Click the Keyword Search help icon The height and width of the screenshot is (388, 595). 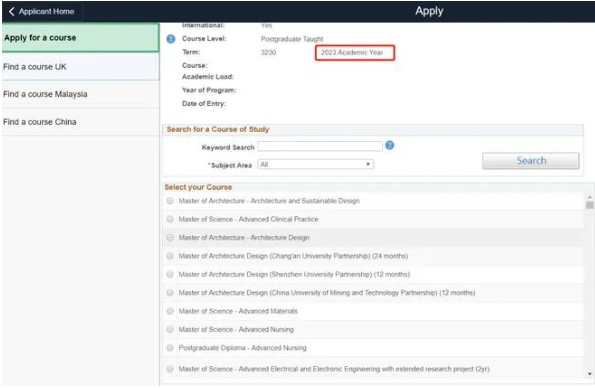click(389, 145)
